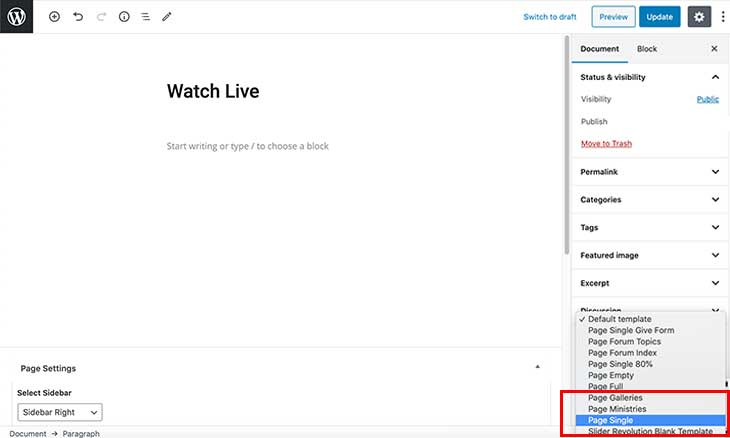
Task: Expand the Categories section
Action: point(650,200)
